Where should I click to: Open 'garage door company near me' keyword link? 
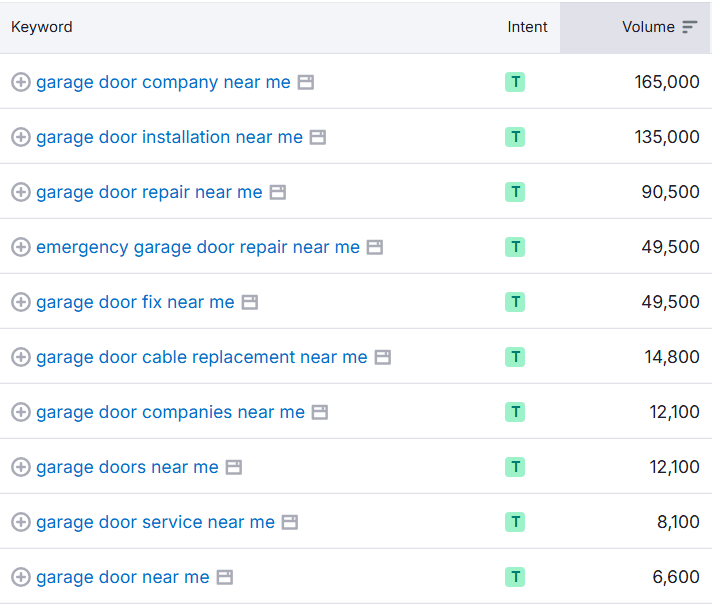[163, 83]
